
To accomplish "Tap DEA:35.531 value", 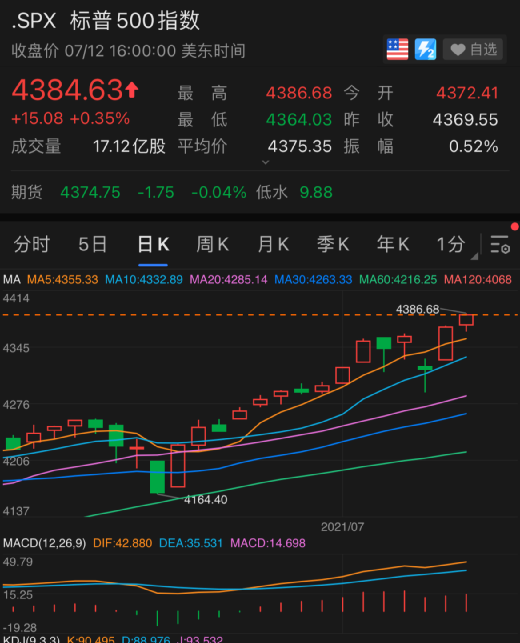I will pos(191,543).
